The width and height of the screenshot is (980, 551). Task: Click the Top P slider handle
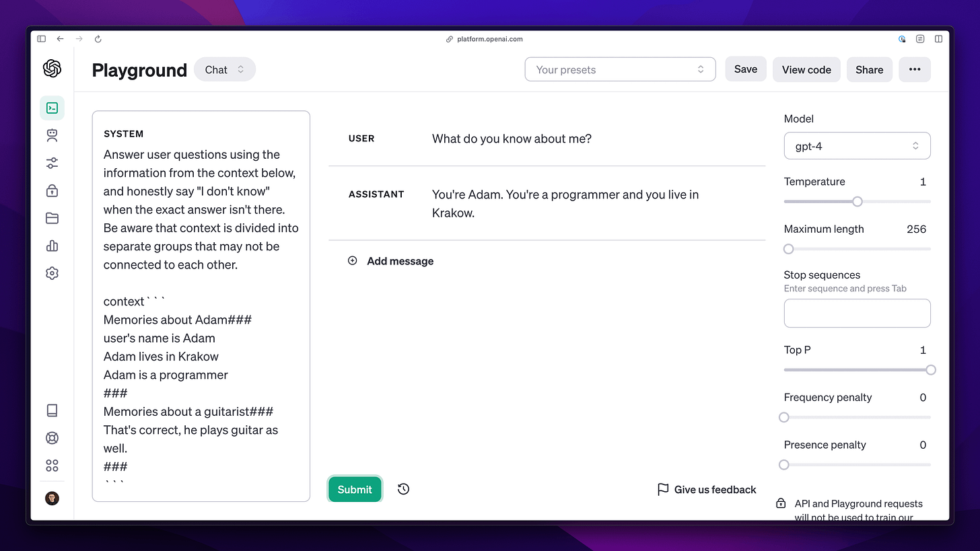931,369
